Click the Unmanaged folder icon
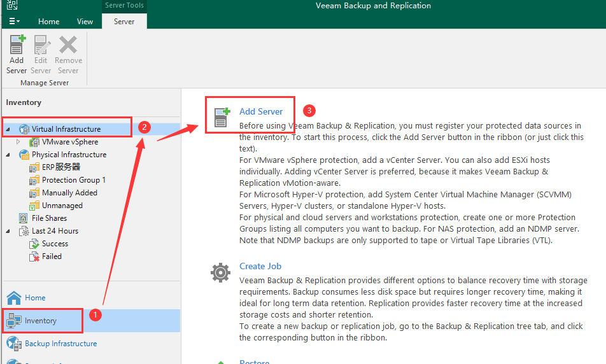 (34, 206)
